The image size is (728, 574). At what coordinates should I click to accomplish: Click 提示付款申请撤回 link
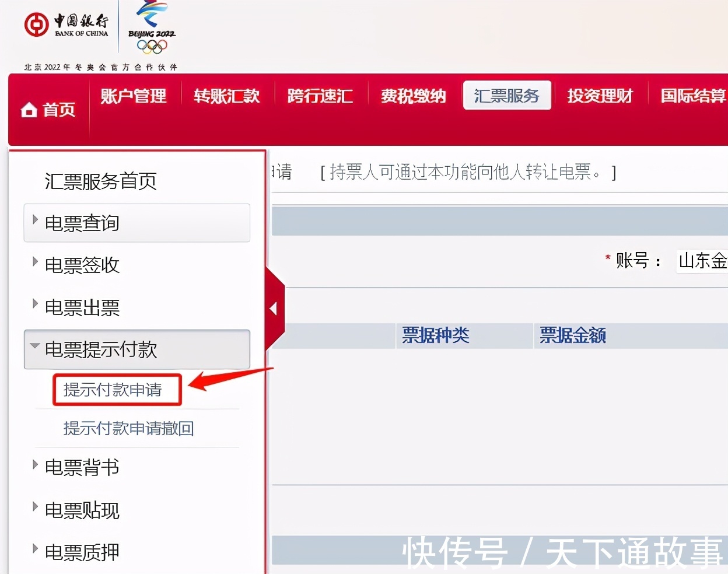point(129,428)
